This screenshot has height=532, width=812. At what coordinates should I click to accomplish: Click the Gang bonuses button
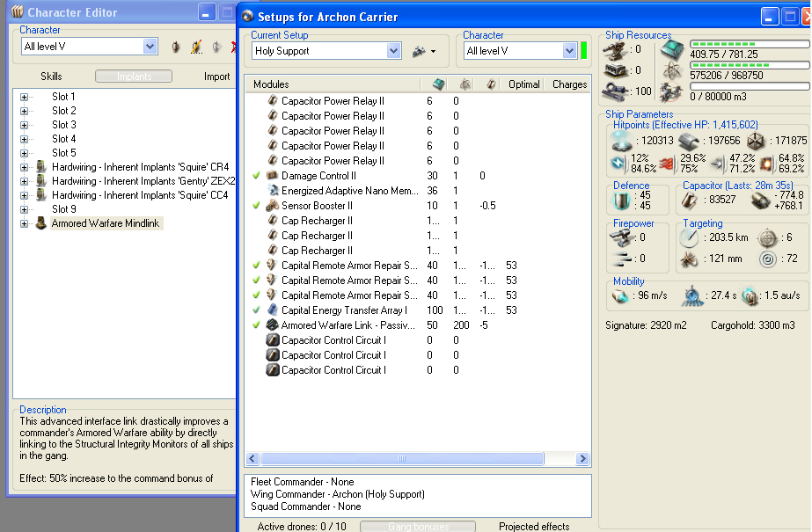point(417,527)
